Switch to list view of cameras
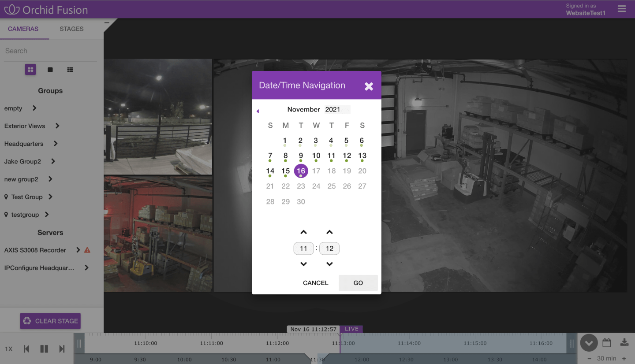Viewport: 635px width, 364px height. coord(70,70)
